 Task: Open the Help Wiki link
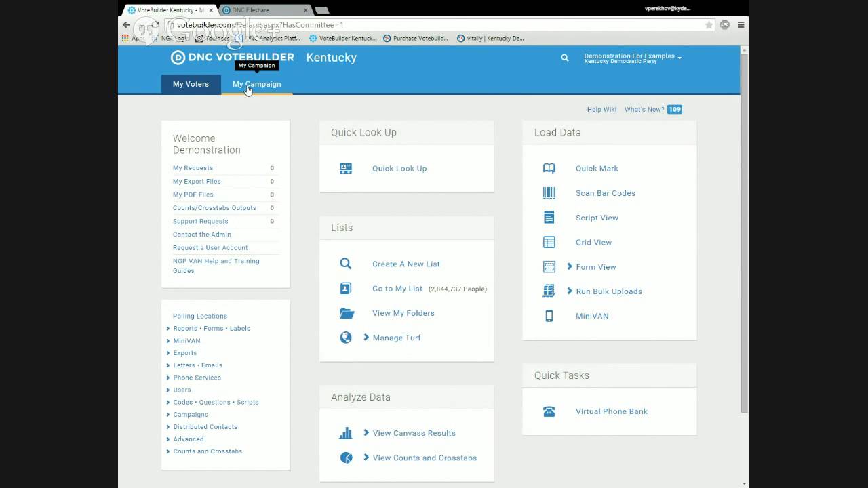(x=601, y=110)
